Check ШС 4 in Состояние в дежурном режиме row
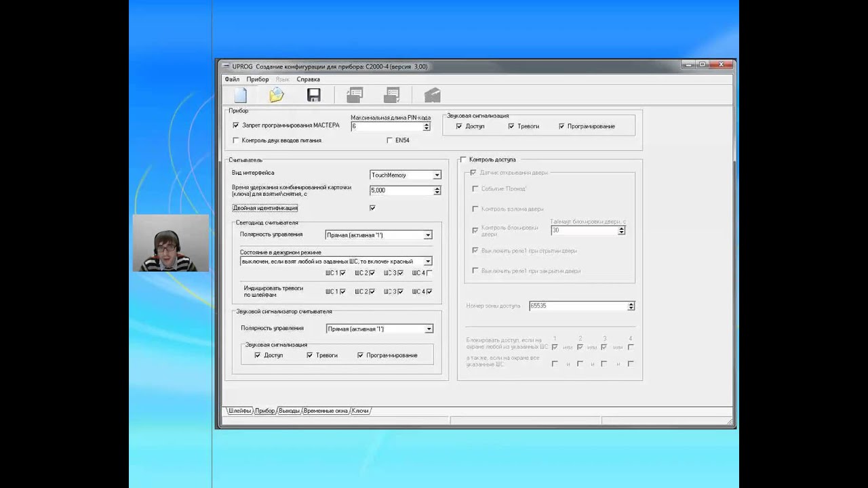This screenshot has width=868, height=488. pyautogui.click(x=429, y=273)
